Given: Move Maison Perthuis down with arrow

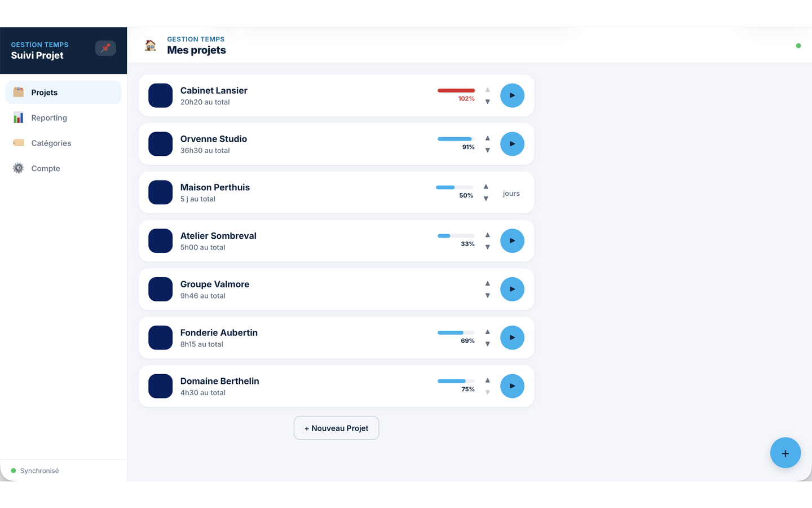Looking at the screenshot, I should [486, 199].
